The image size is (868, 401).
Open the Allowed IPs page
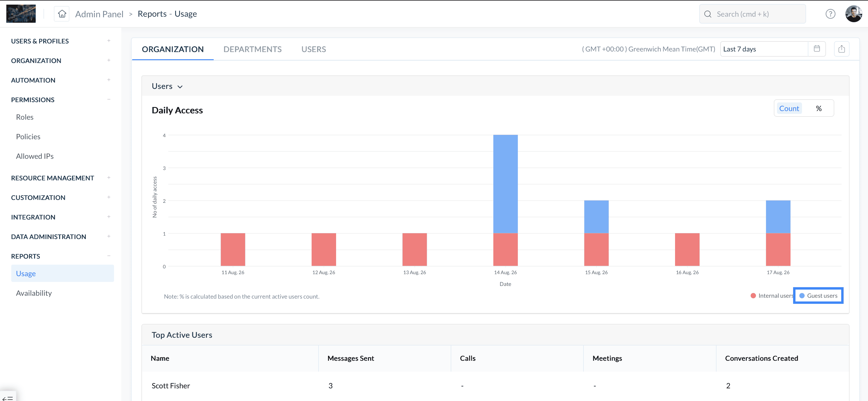(x=35, y=156)
